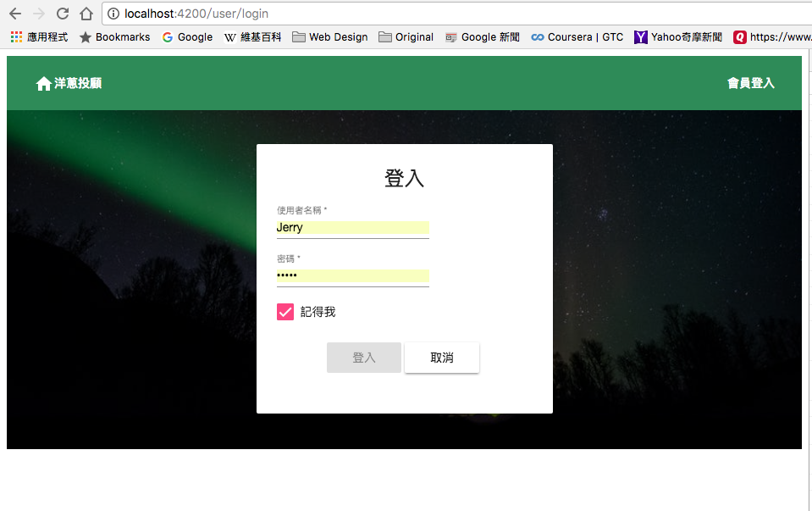Viewport: 812px width, 511px height.
Task: Expand the Web Design bookmark folder
Action: coord(330,36)
